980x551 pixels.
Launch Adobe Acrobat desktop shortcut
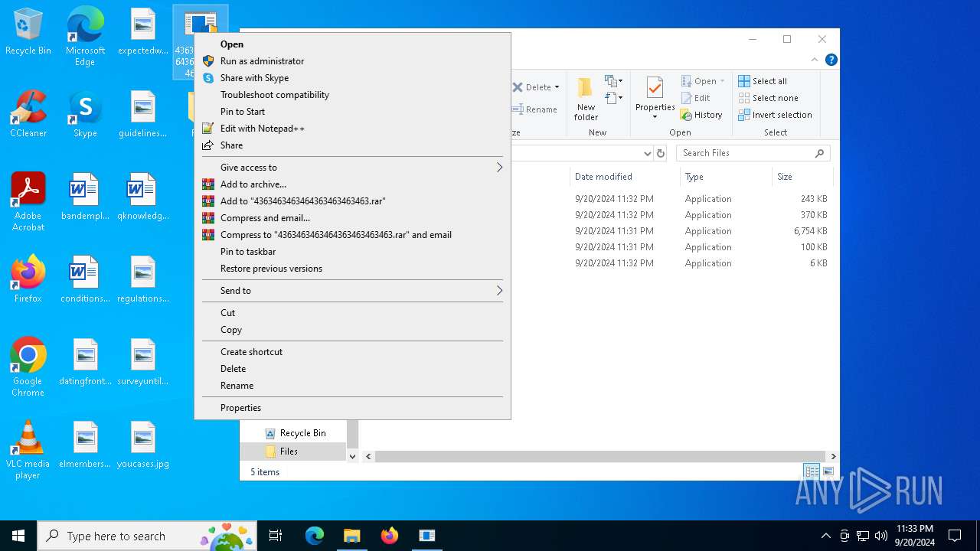pyautogui.click(x=28, y=202)
